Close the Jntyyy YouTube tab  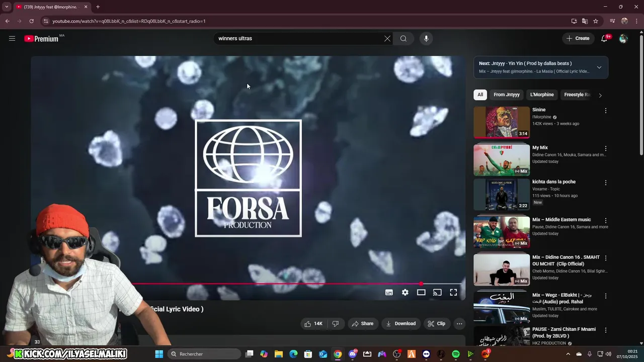pos(86,7)
